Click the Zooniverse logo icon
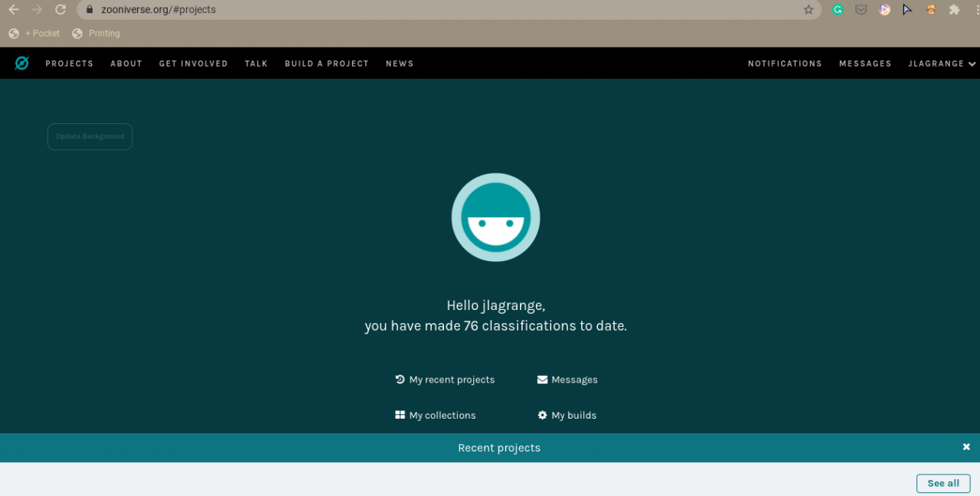The width and height of the screenshot is (980, 496). [21, 64]
